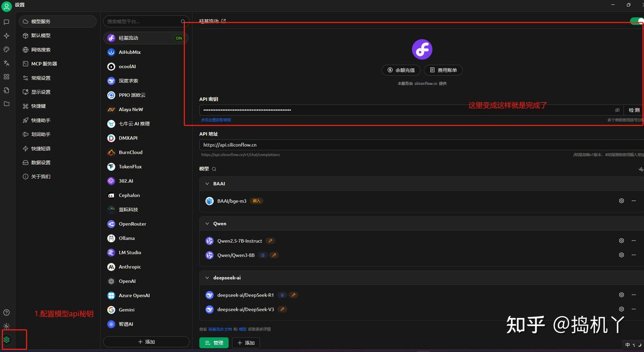Collapse the Qwen model group
The width and height of the screenshot is (644, 352).
[x=207, y=224]
